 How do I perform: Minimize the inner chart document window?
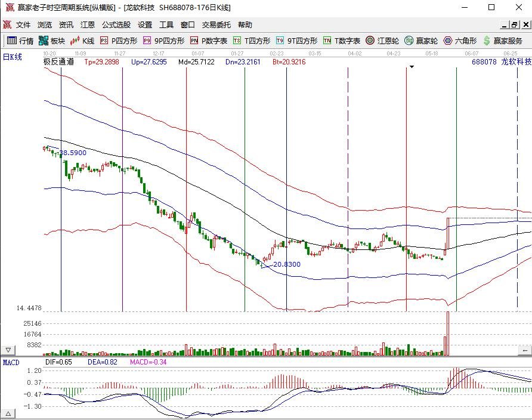tap(505, 25)
